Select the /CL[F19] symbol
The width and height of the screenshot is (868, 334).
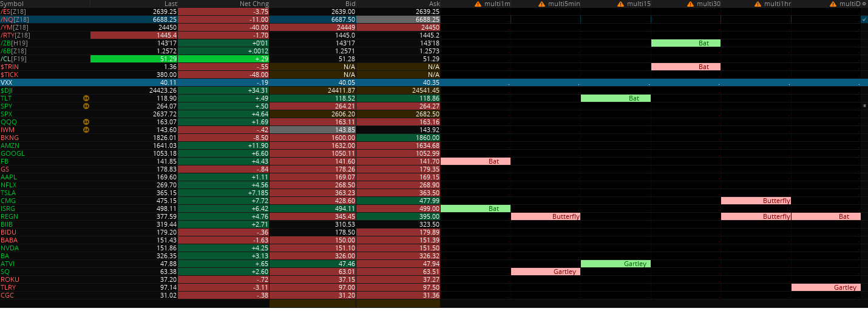(14, 59)
